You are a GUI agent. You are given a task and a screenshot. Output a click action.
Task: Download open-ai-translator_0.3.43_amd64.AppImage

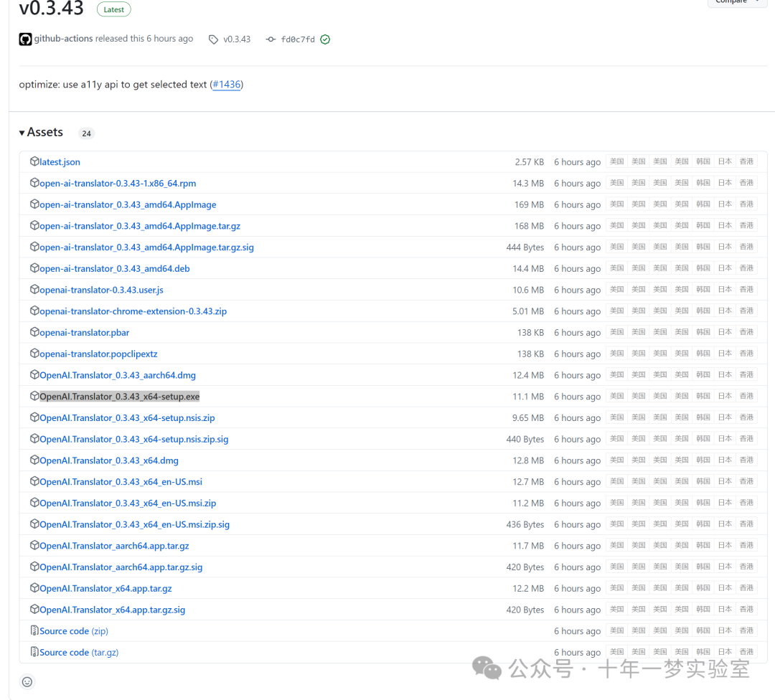coord(128,204)
